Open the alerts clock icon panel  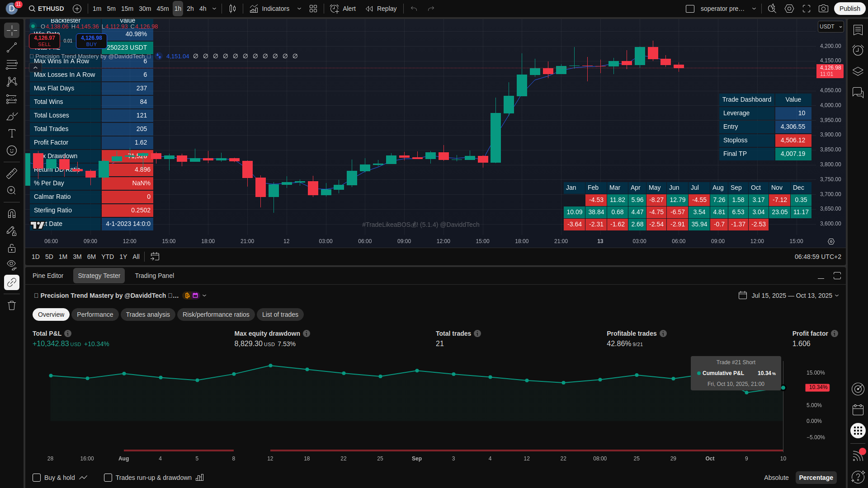click(858, 50)
